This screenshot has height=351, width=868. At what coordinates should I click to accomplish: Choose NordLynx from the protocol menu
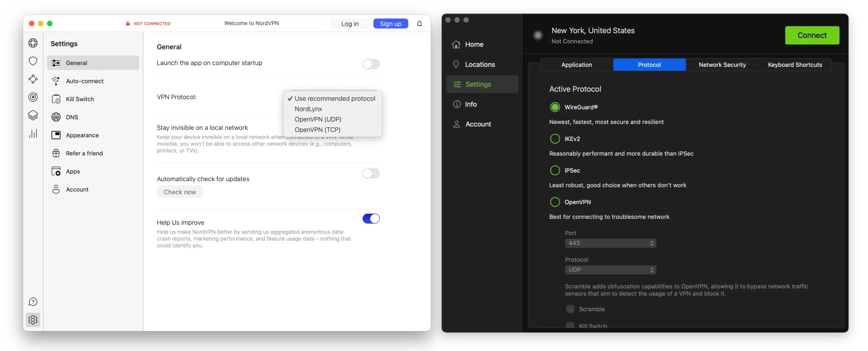coord(333,109)
